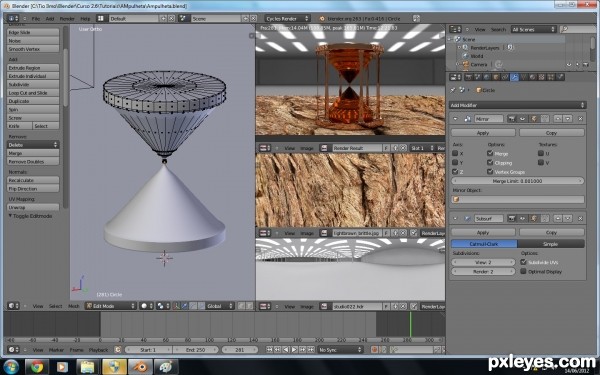Screen dimensions: 600x375
Task: Open the Material sphere properties tab
Action: (532, 77)
